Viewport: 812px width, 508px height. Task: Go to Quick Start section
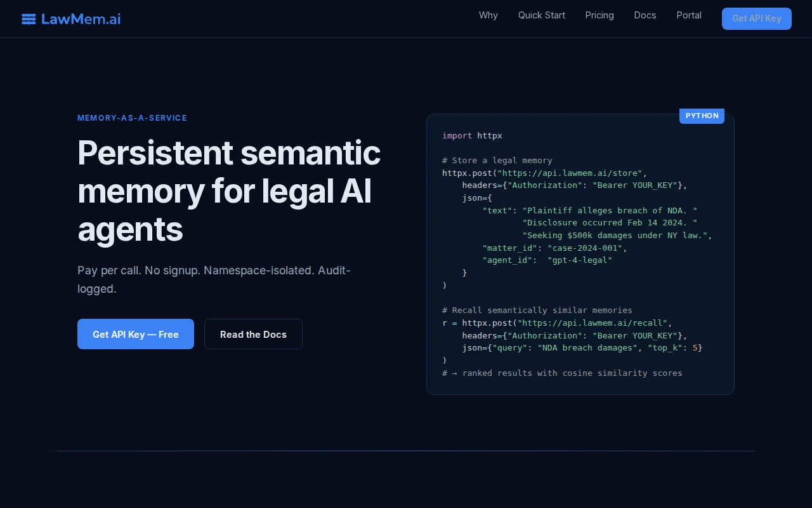(542, 15)
